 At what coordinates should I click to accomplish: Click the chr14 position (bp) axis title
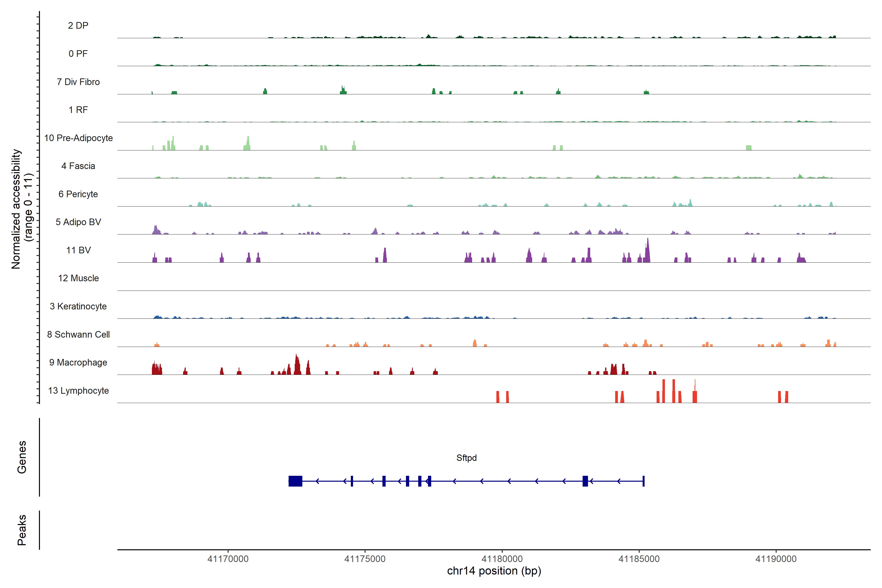(494, 571)
